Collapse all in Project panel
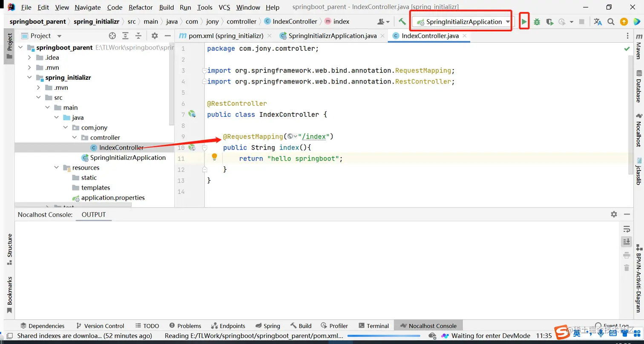644x344 pixels. coord(138,36)
